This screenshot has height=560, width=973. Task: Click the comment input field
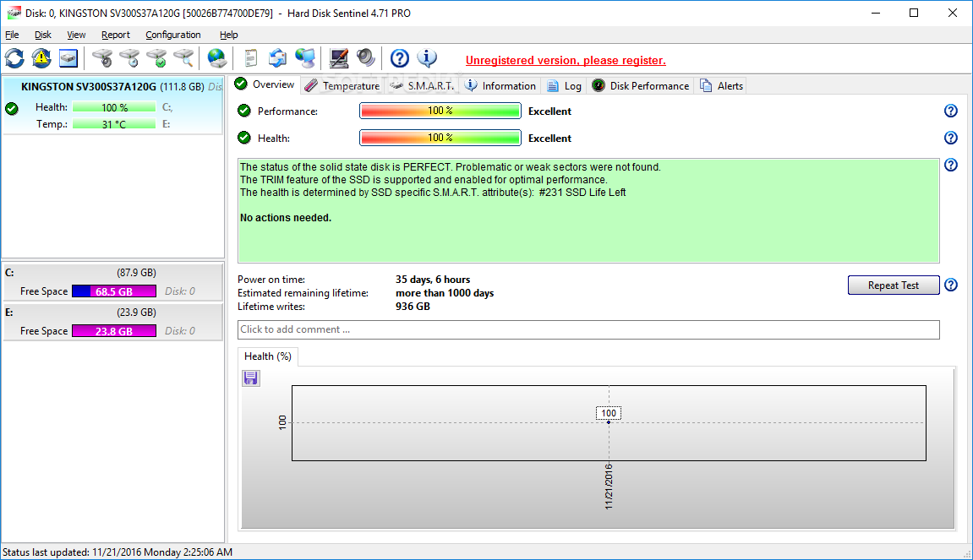[x=588, y=330]
